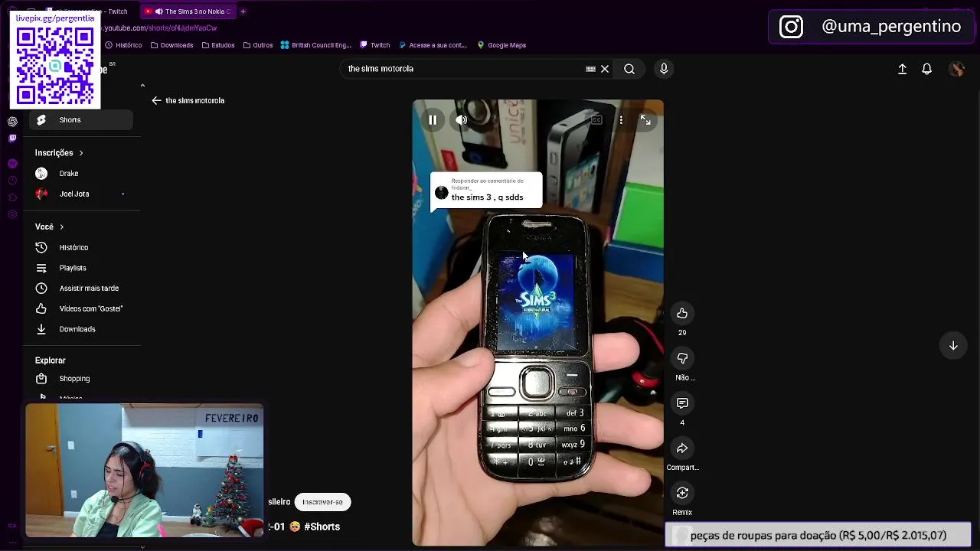980x551 pixels.
Task: Open the Outros bookmark folder
Action: (258, 45)
